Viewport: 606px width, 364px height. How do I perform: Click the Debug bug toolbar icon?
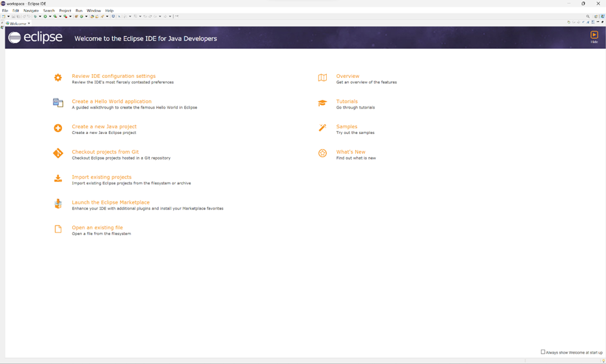pos(35,16)
